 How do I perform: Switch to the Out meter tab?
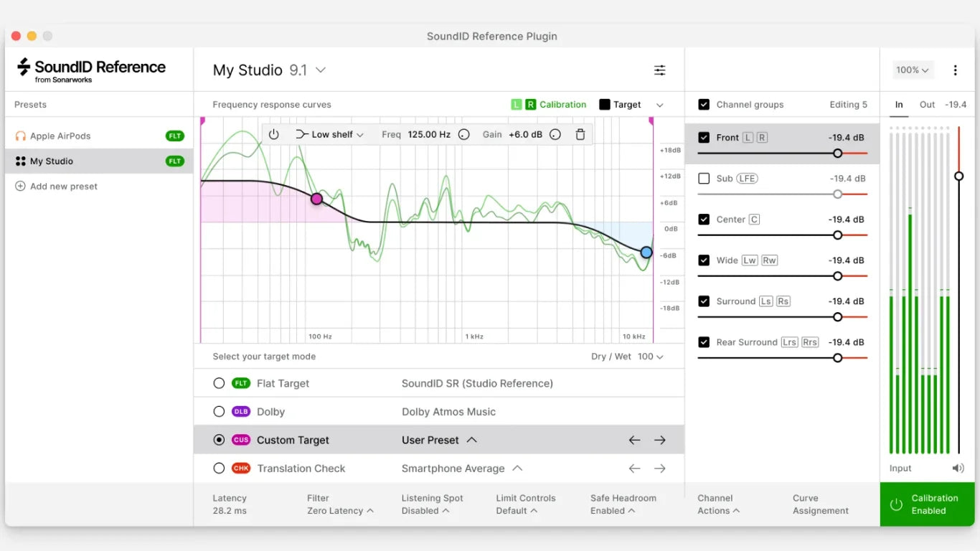(928, 105)
